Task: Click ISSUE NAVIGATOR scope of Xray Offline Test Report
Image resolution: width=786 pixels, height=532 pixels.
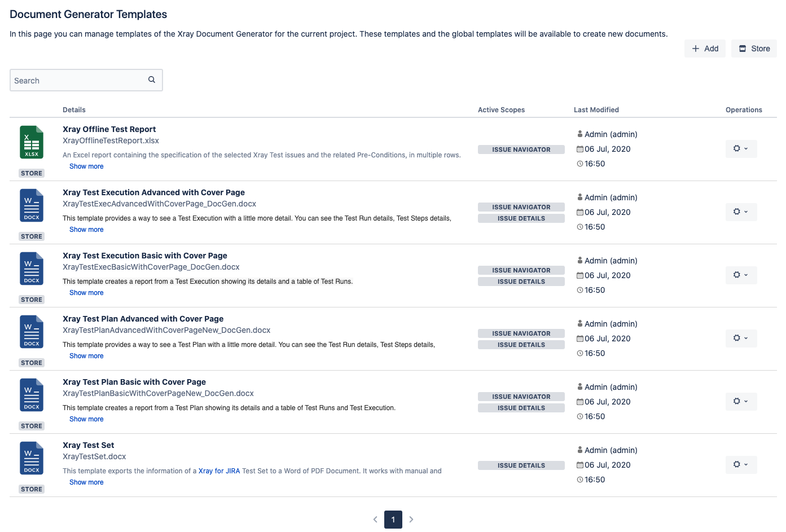Action: point(521,150)
